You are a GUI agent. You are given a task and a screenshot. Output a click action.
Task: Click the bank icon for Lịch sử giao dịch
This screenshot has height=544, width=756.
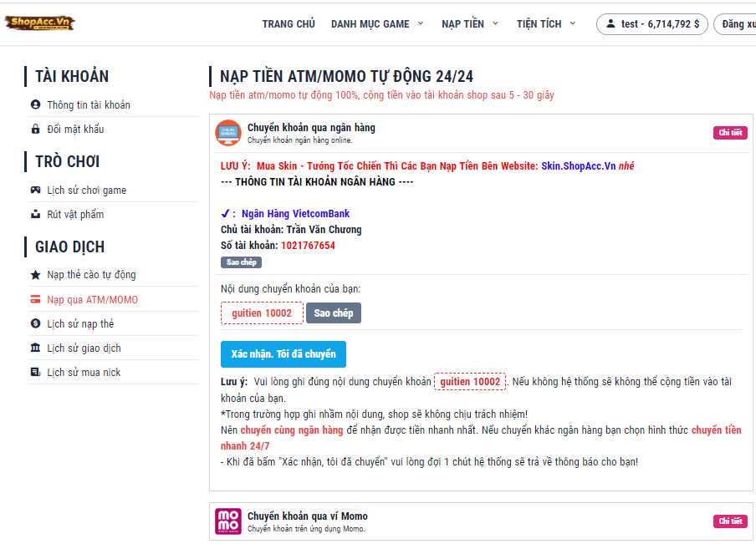35,348
